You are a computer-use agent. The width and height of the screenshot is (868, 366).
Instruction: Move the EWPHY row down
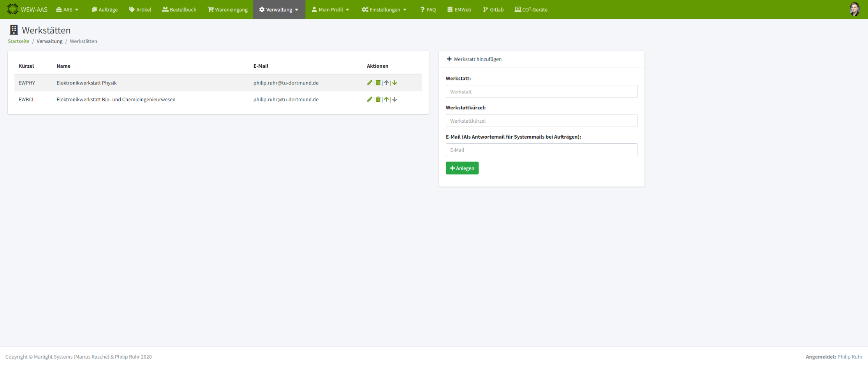click(394, 83)
